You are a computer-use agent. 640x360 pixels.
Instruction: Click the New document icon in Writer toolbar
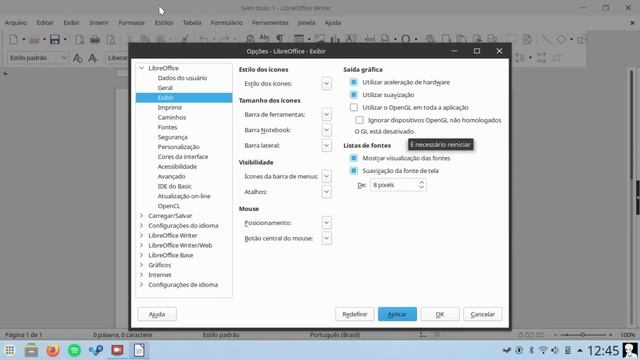coord(13,40)
